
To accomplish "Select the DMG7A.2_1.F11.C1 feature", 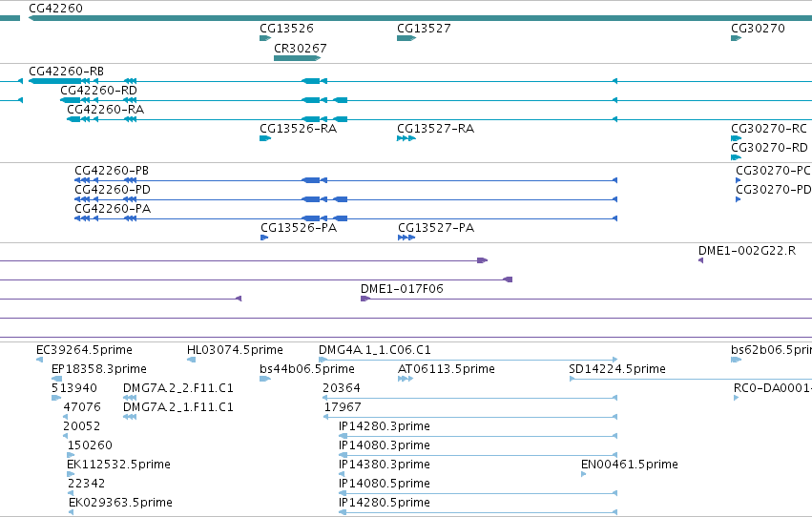I will (130, 417).
